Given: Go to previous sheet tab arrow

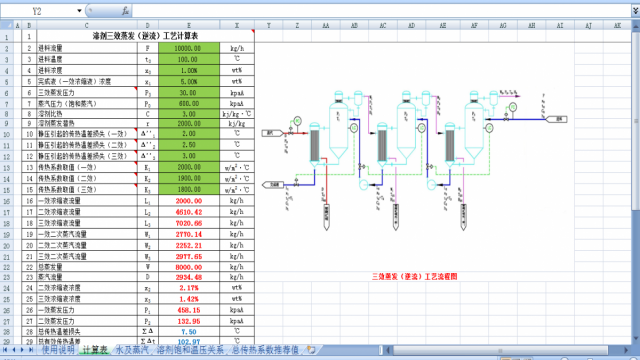Looking at the screenshot, I should (x=14, y=350).
